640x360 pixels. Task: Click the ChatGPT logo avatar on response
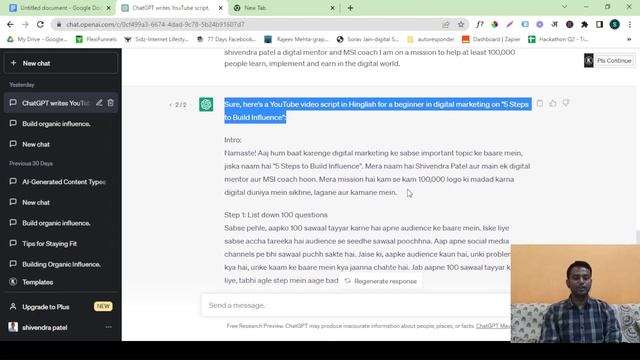pos(206,104)
